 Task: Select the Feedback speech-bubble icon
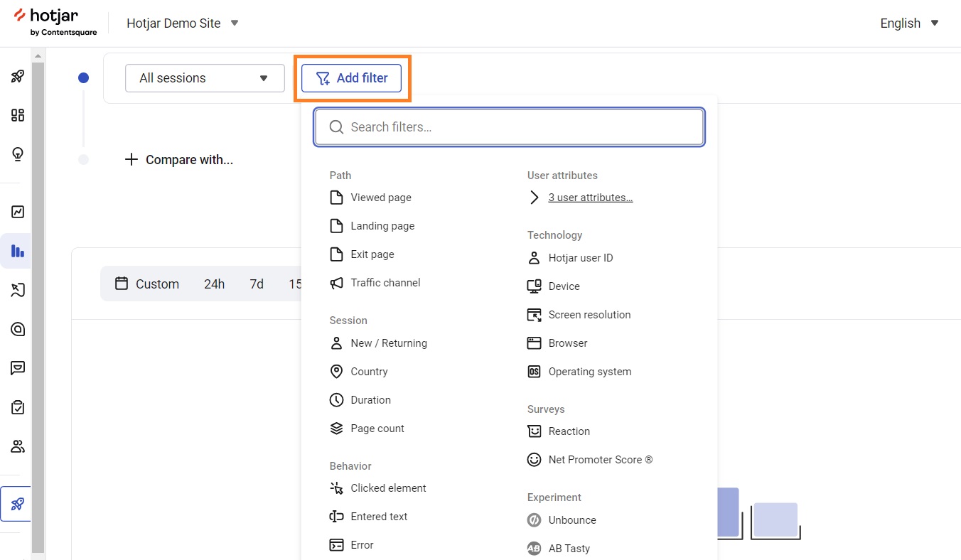point(17,367)
